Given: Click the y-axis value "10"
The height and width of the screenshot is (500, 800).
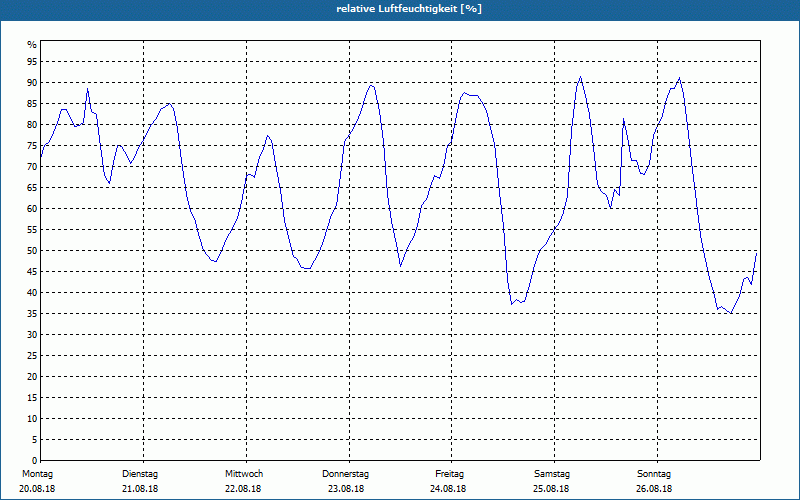Looking at the screenshot, I should (x=32, y=418).
